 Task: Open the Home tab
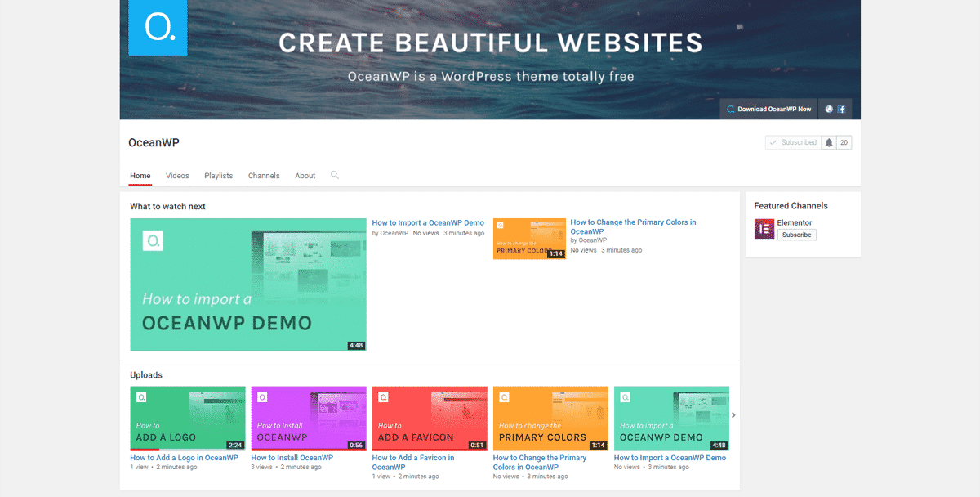140,176
